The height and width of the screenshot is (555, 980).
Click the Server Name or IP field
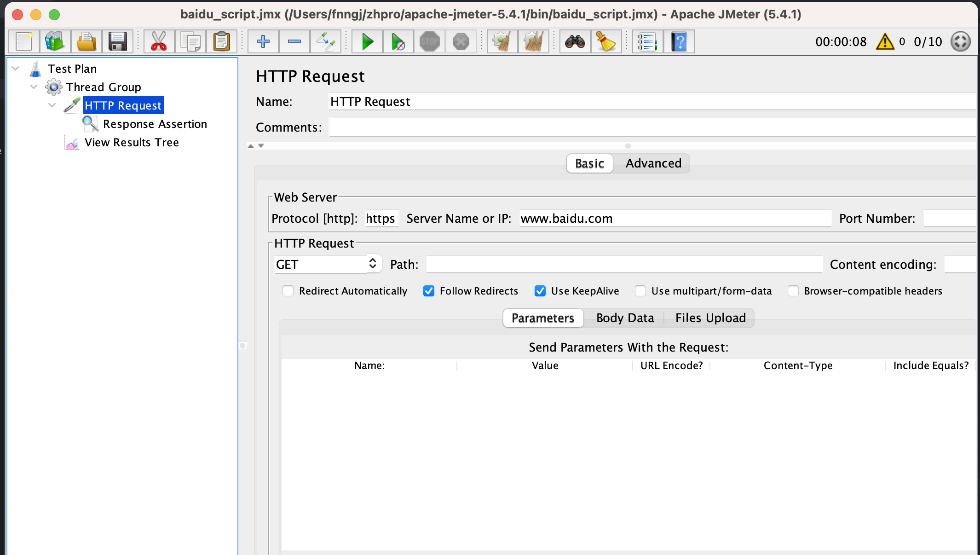click(x=675, y=219)
